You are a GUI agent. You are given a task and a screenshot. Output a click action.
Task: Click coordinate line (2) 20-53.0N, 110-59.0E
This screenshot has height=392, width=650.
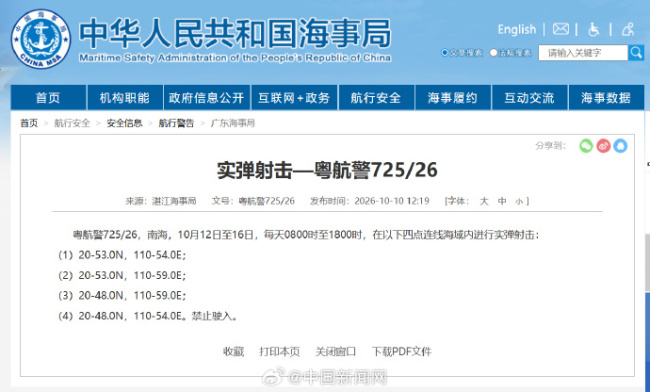coord(122,276)
